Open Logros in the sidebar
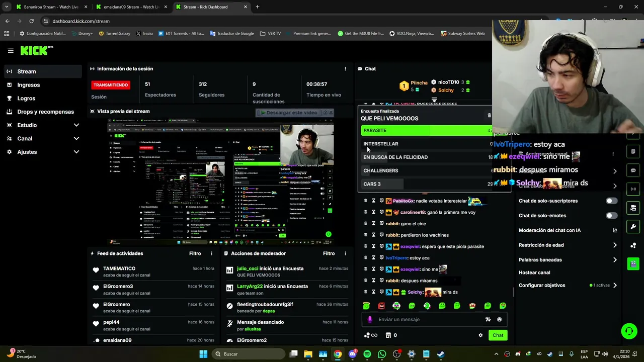Image resolution: width=644 pixels, height=362 pixels. [43, 99]
